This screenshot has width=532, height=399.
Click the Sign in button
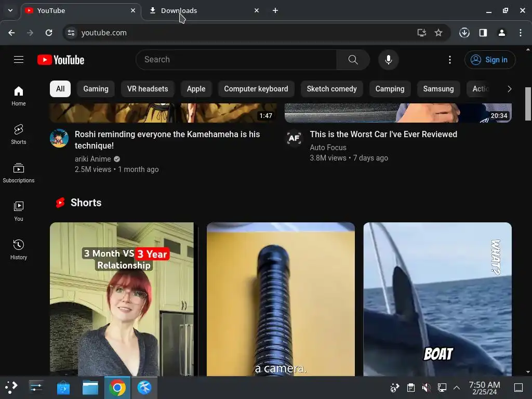(x=490, y=60)
